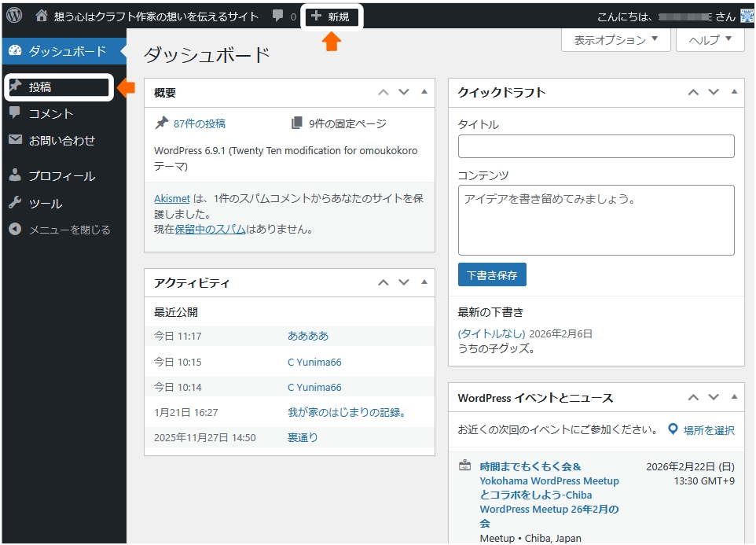Screen dimensions: 756x545
Task: Click the WordPress logo icon
Action: [x=14, y=15]
